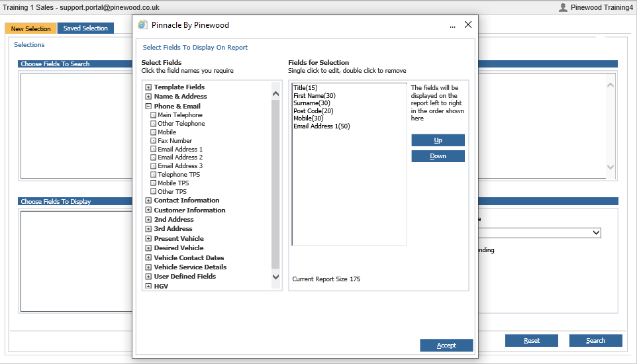This screenshot has width=637, height=364.
Task: Switch to the Saved Selection tab
Action: tap(85, 28)
